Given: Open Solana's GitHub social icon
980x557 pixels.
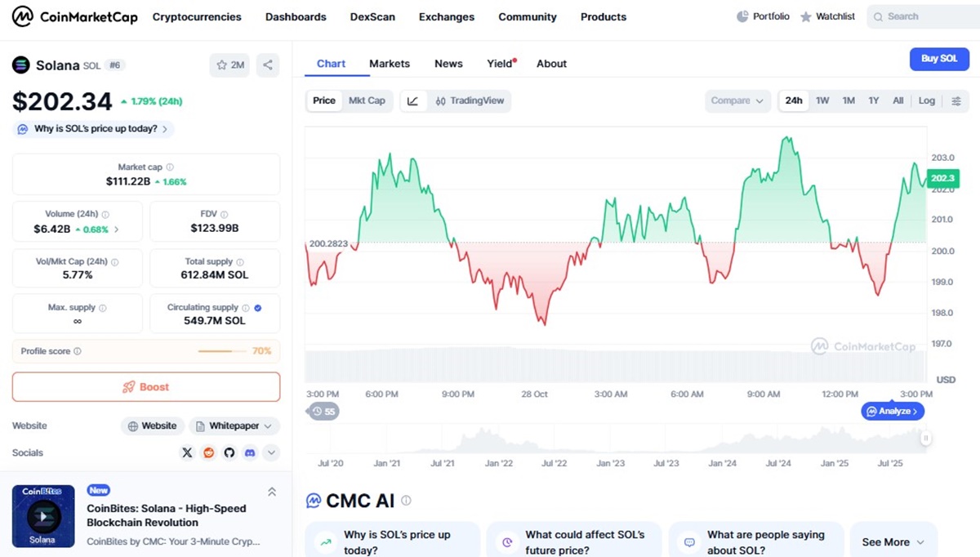Looking at the screenshot, I should tap(229, 452).
